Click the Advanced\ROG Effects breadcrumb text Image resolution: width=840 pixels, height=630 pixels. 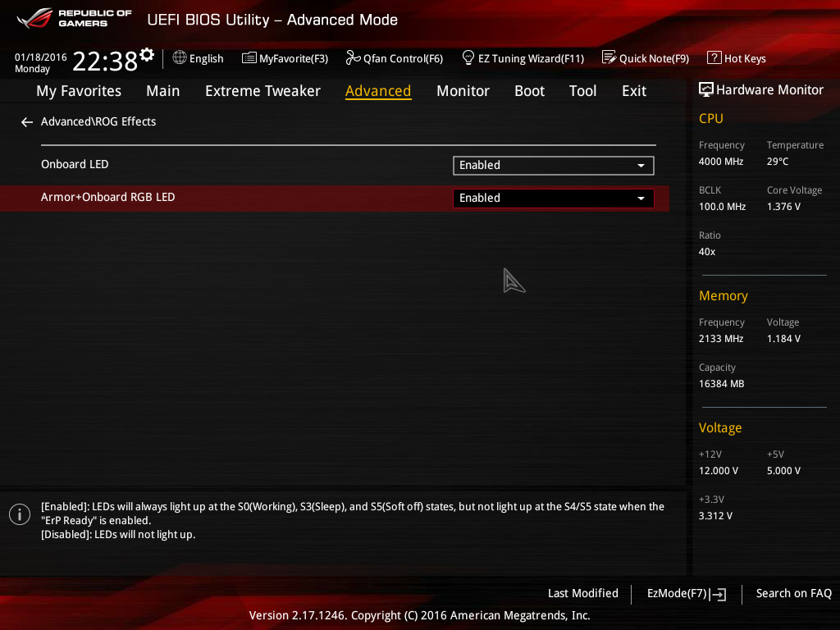(x=98, y=121)
